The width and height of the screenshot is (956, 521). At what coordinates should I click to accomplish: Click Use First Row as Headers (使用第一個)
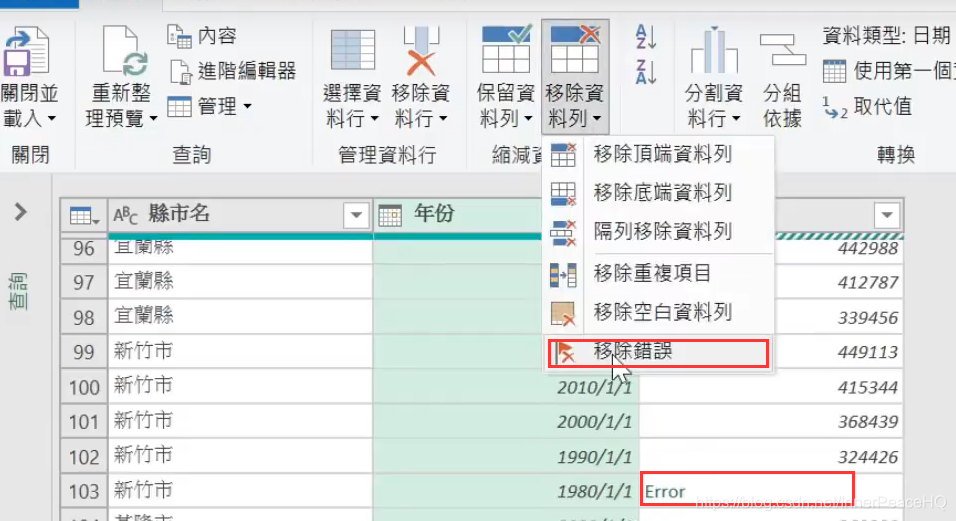coord(889,71)
